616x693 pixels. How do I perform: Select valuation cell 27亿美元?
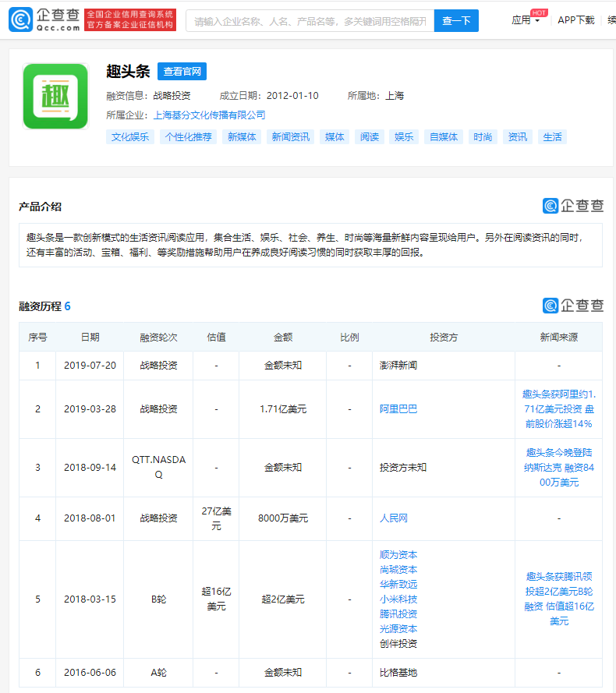216,518
